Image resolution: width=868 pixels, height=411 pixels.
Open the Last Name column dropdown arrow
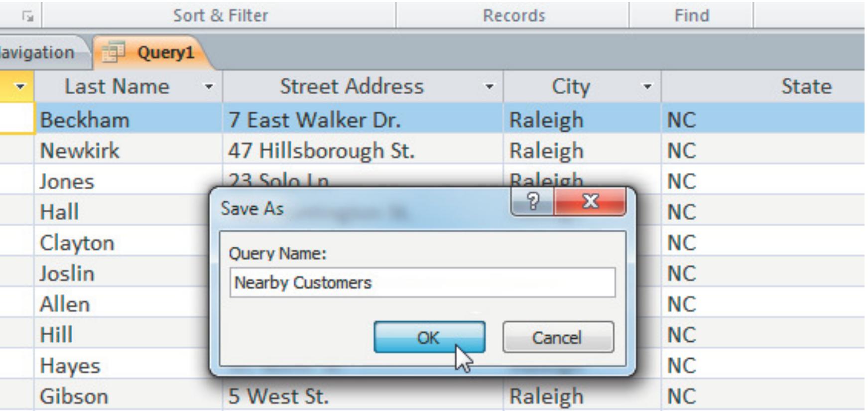(209, 87)
